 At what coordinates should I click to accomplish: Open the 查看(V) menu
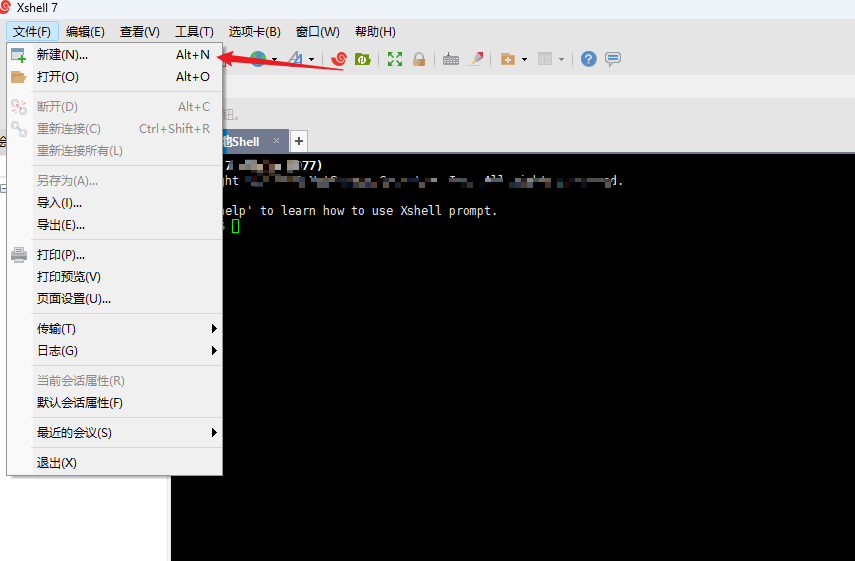[140, 32]
